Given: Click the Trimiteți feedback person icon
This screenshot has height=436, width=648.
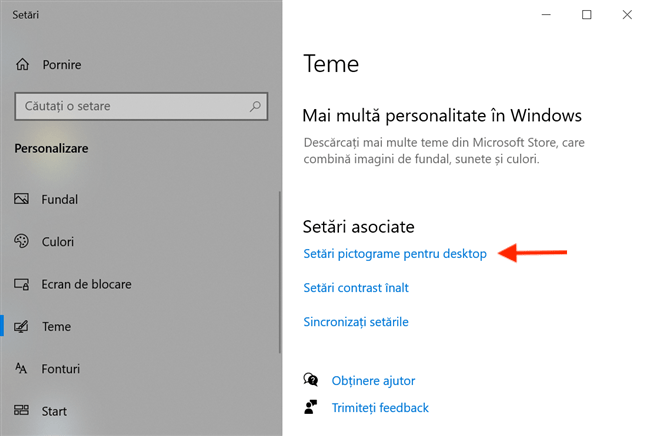Looking at the screenshot, I should point(310,407).
